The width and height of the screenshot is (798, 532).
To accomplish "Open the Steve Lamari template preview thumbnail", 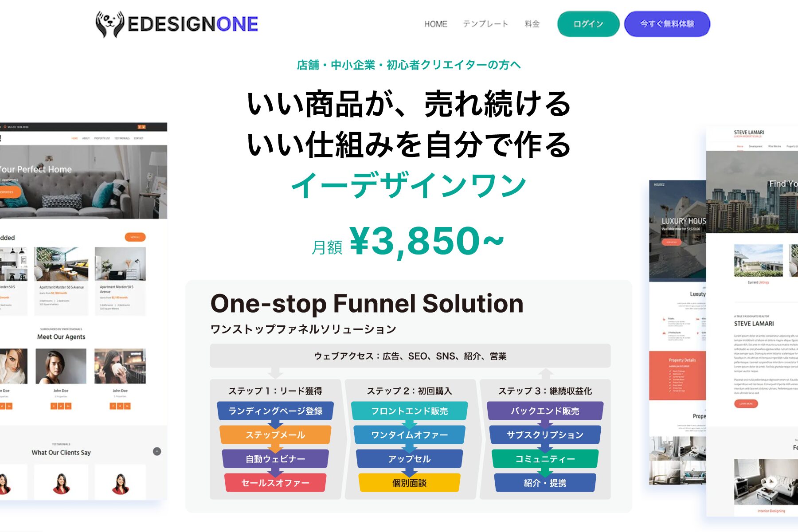I will pyautogui.click(x=752, y=321).
